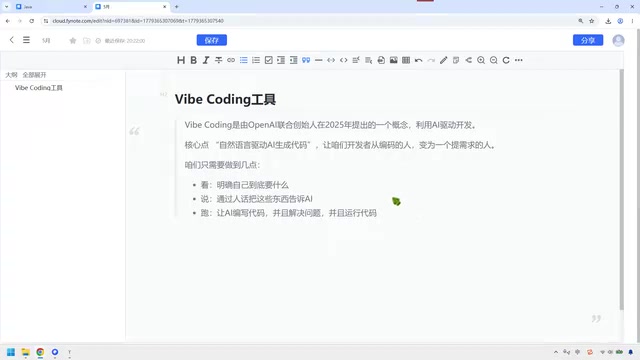This screenshot has width=640, height=360.
Task: Move note using the folder icon
Action: [87, 40]
